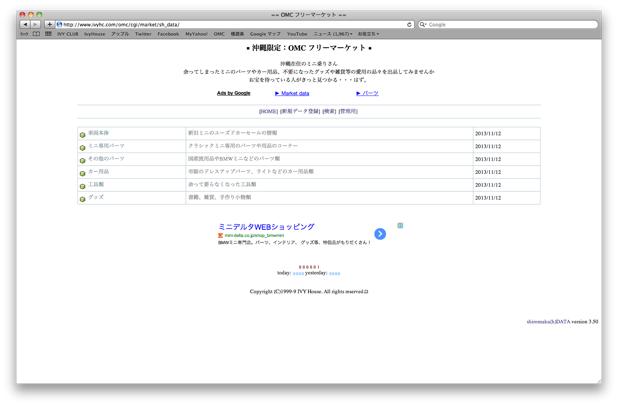Open the OMC bookmark

[x=219, y=34]
